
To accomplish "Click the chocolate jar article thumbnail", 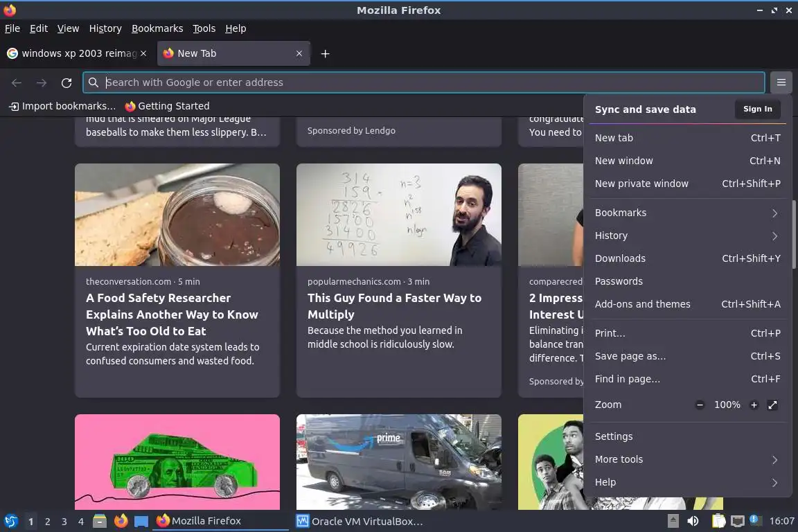I will (177, 214).
